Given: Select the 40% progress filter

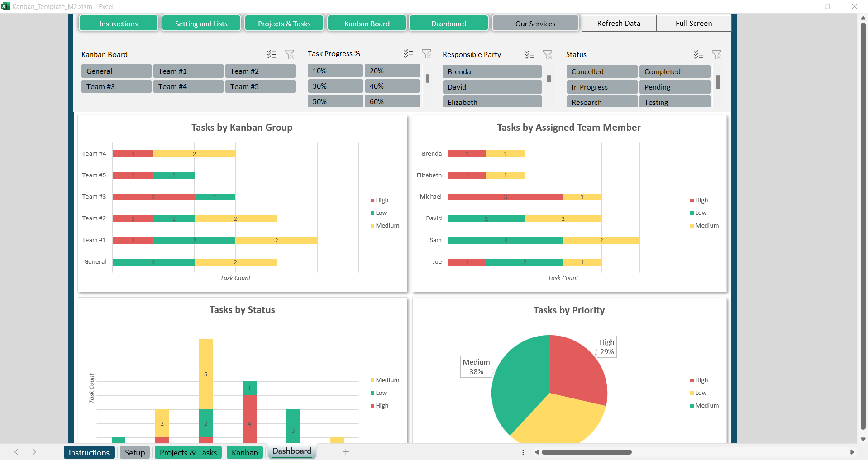Looking at the screenshot, I should [392, 86].
